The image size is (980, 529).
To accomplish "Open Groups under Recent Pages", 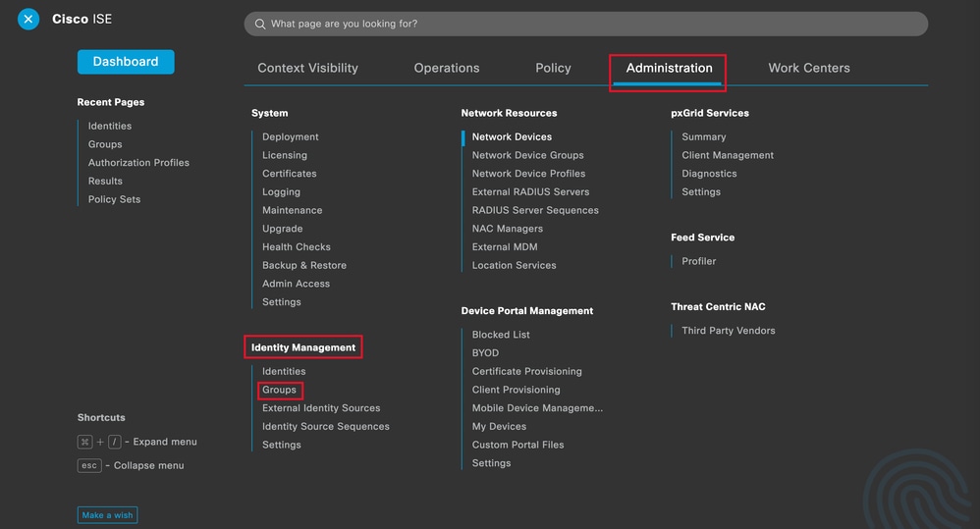I will click(105, 144).
